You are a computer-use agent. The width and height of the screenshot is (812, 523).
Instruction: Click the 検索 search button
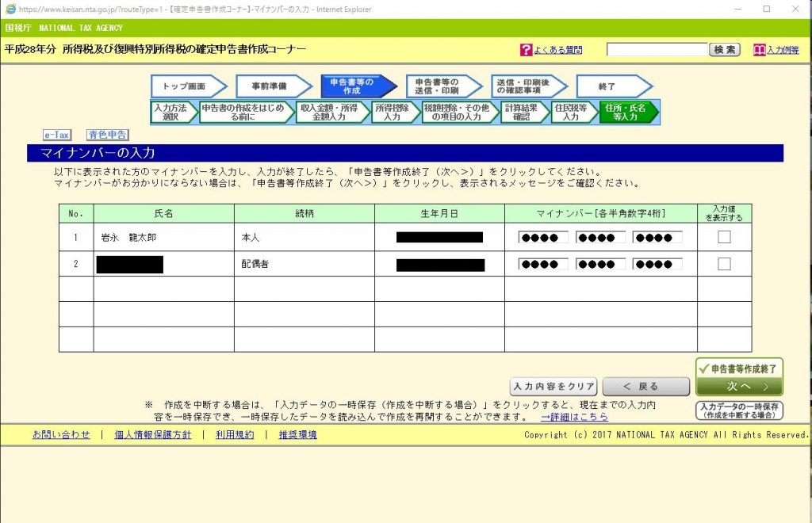click(724, 50)
